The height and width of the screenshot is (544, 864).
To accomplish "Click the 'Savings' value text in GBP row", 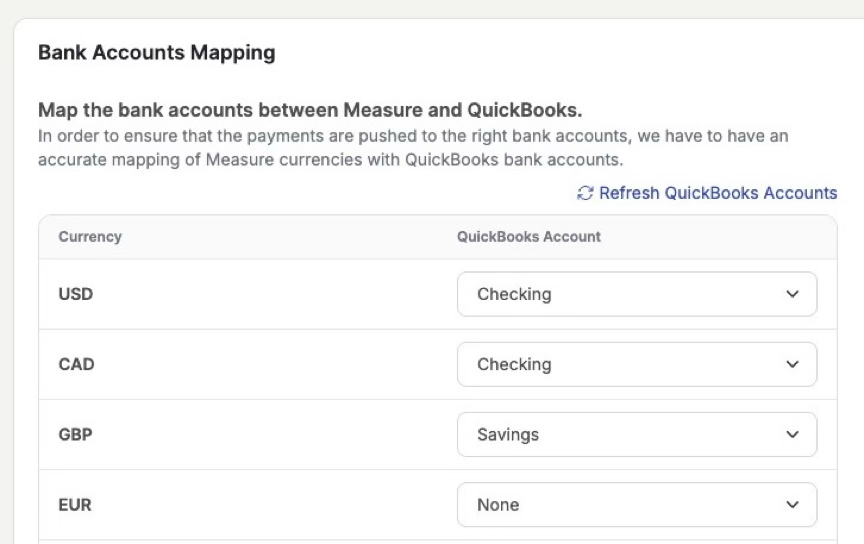I will [x=508, y=435].
